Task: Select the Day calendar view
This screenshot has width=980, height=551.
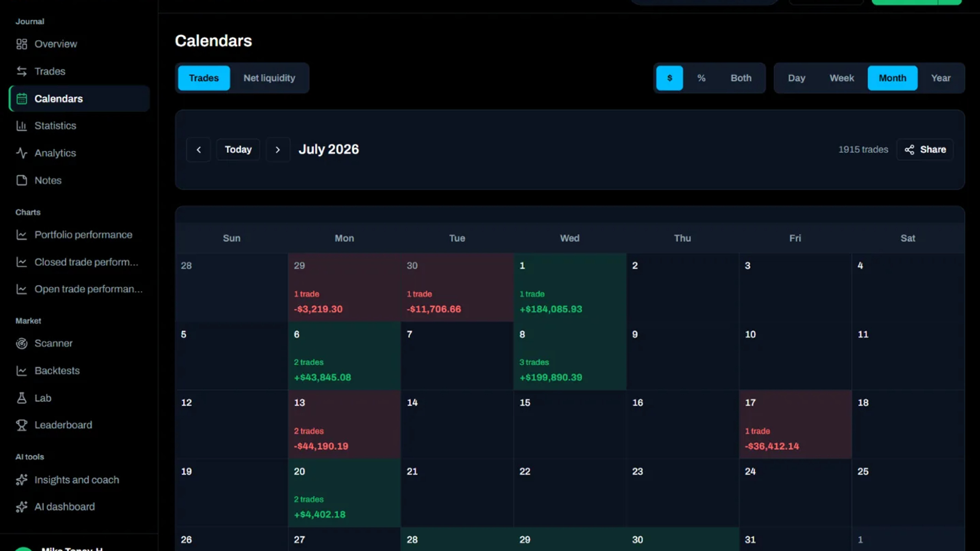Action: pyautogui.click(x=796, y=78)
